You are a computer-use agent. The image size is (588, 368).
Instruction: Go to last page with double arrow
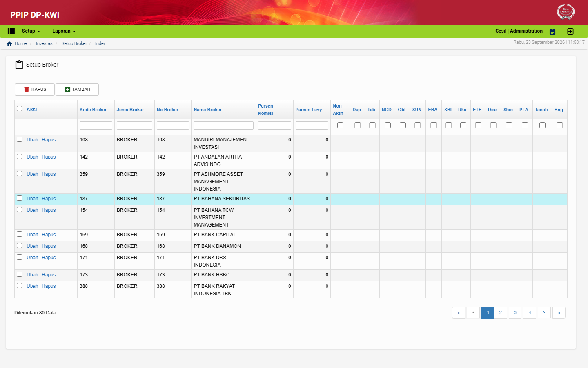[x=559, y=313]
